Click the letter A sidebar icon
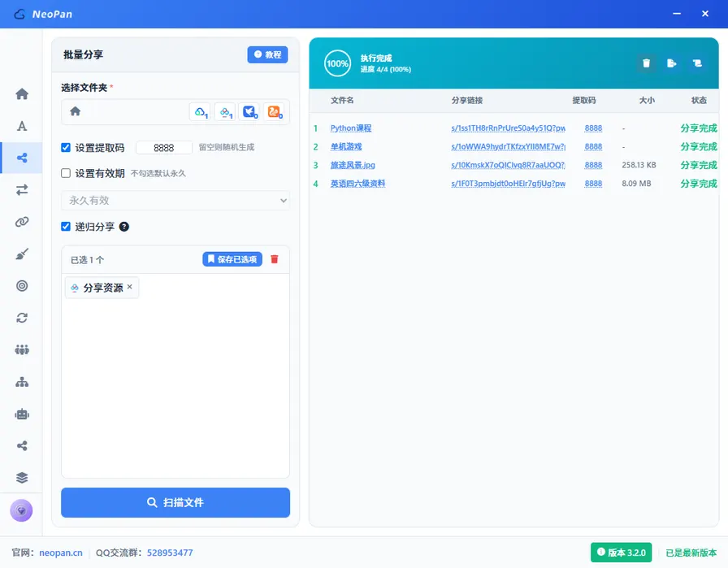Image resolution: width=728 pixels, height=568 pixels. [x=22, y=126]
